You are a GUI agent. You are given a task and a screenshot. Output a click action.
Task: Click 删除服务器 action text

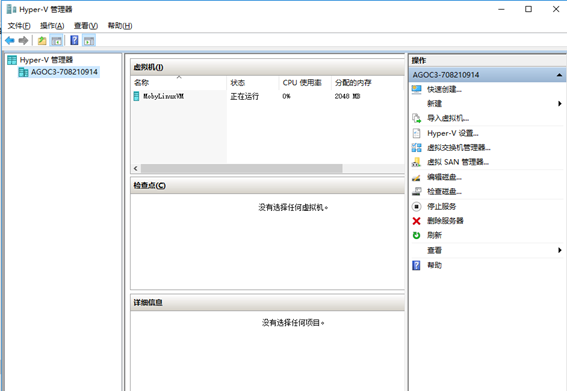445,221
